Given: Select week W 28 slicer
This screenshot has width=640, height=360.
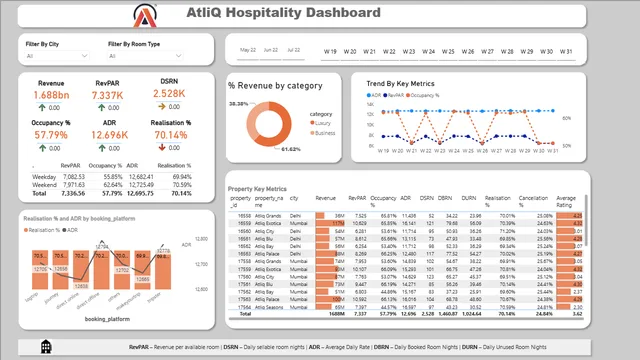Looking at the screenshot, I should [x=507, y=52].
